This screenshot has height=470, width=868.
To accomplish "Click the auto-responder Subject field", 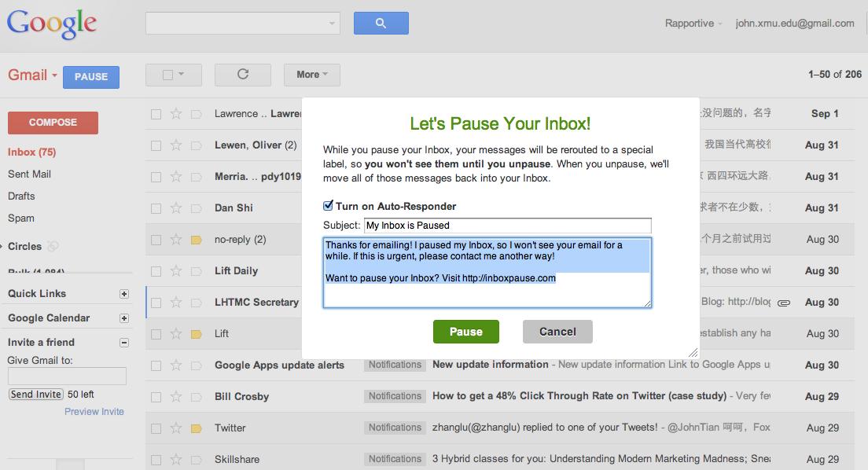I will [508, 226].
